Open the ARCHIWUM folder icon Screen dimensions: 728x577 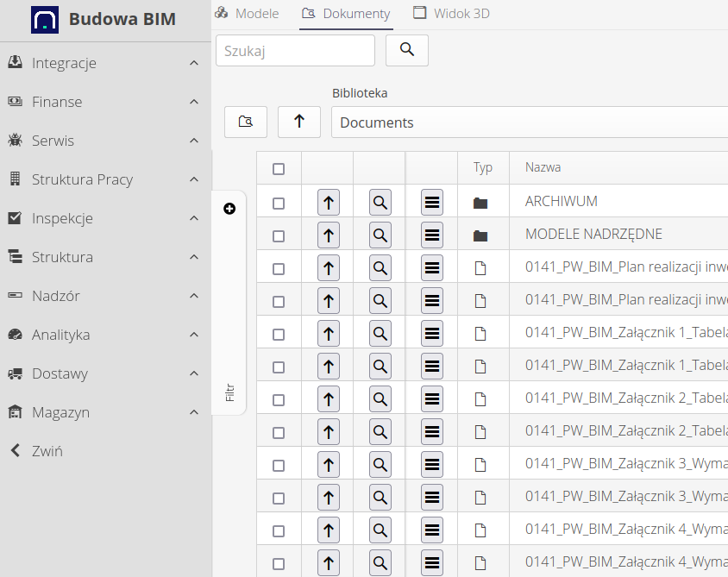pyautogui.click(x=480, y=203)
